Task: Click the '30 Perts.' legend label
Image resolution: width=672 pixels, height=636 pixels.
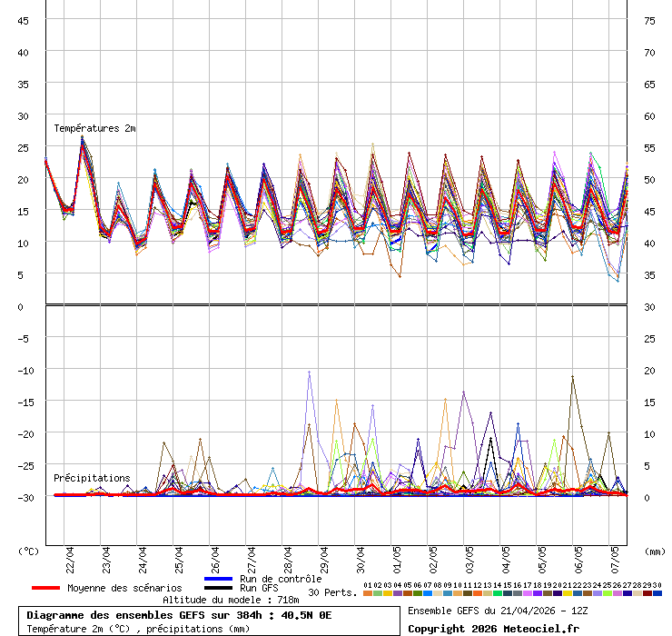Action: click(x=331, y=592)
